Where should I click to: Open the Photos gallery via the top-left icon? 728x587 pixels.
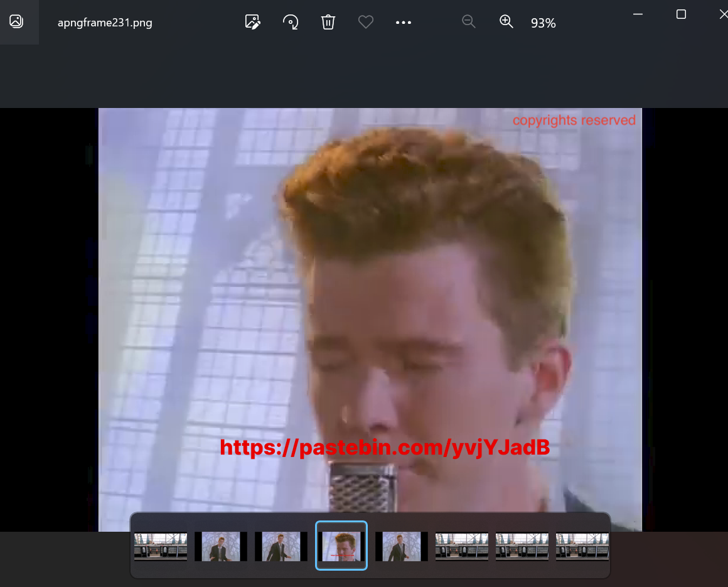click(x=16, y=21)
